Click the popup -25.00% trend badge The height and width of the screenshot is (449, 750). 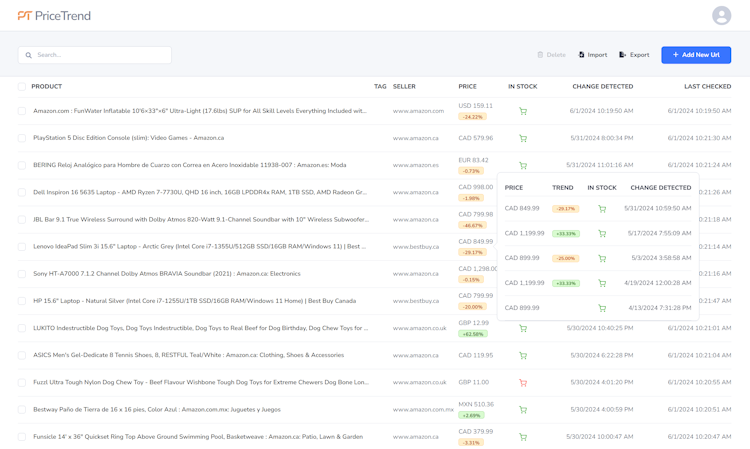click(x=565, y=259)
